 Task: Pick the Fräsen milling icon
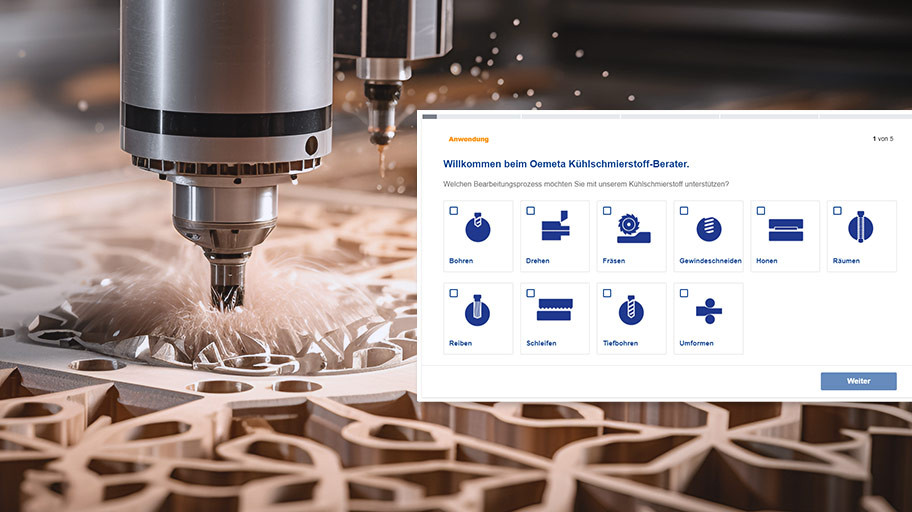pos(633,229)
